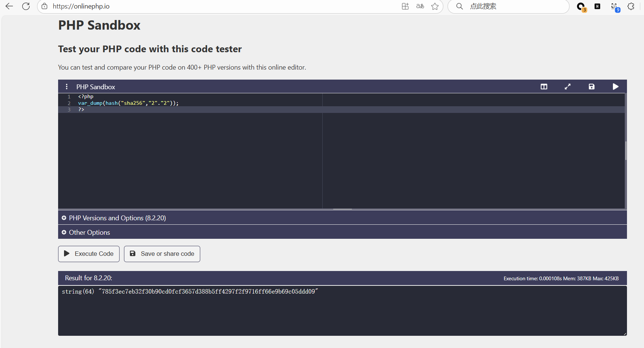Go back with the browser back arrow
This screenshot has width=644, height=348.
[9, 6]
